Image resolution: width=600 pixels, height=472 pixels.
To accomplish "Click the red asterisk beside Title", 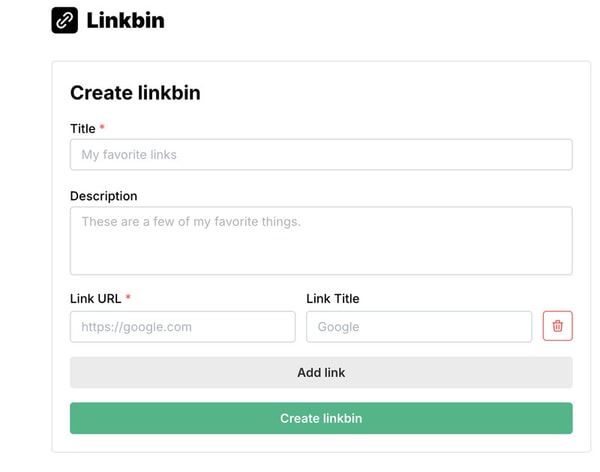I will pos(102,128).
